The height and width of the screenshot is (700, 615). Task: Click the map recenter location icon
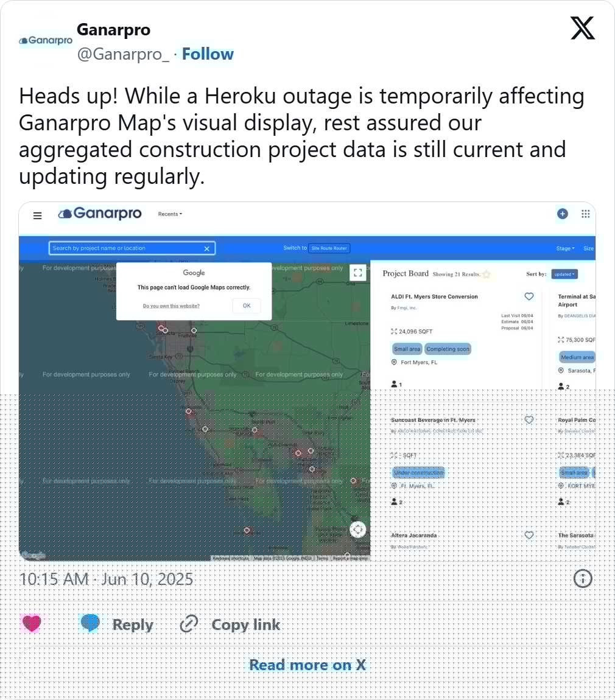pyautogui.click(x=357, y=530)
